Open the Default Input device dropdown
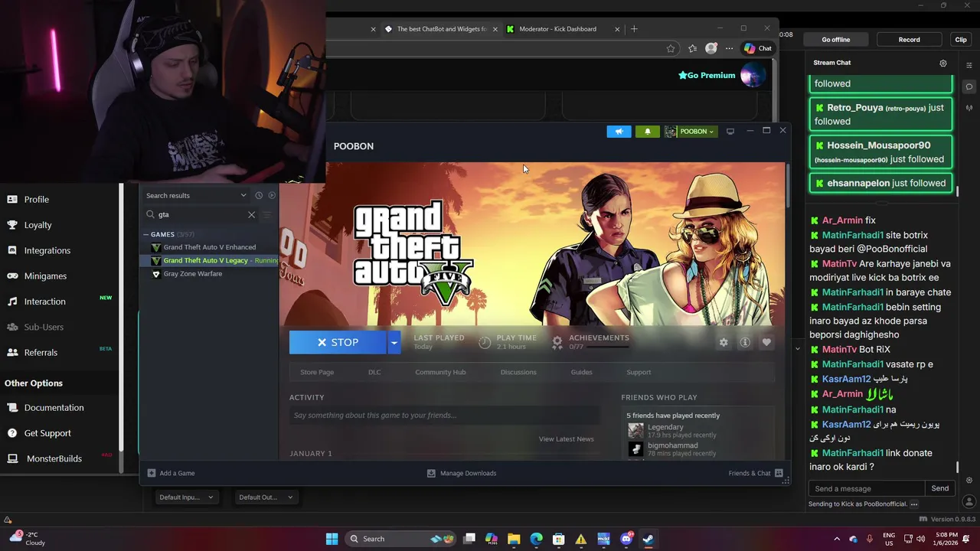Image resolution: width=980 pixels, height=551 pixels. (187, 497)
